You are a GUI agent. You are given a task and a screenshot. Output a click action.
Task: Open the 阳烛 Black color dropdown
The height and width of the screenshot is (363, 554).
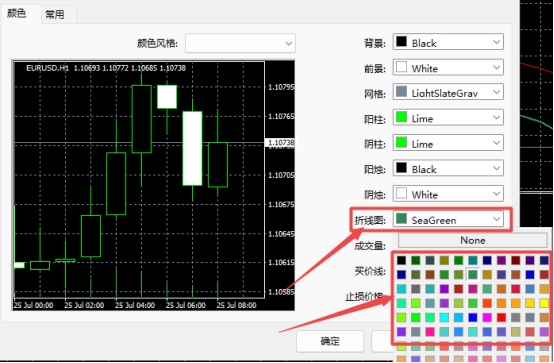pyautogui.click(x=448, y=169)
